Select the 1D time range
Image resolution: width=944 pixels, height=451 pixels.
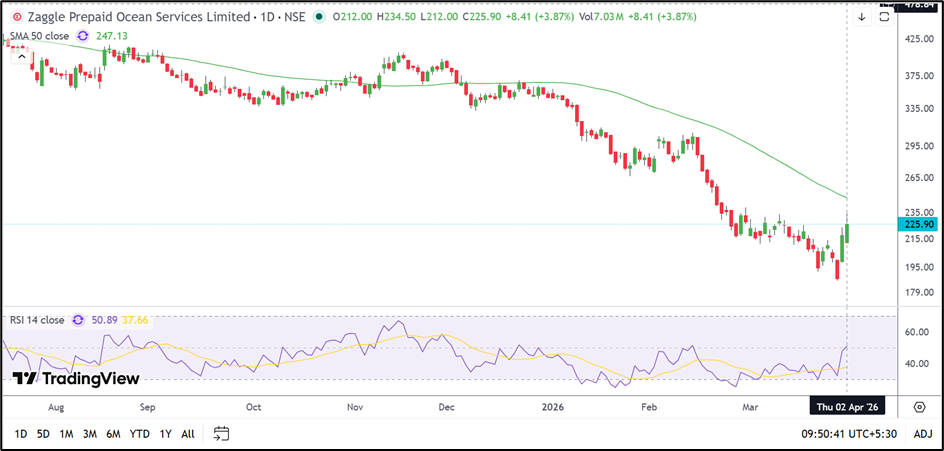20,434
